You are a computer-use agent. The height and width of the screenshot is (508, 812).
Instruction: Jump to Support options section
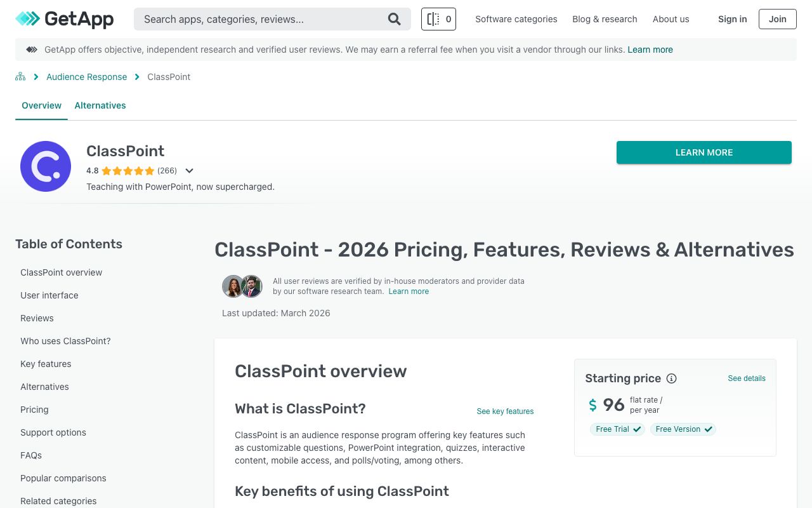[53, 432]
